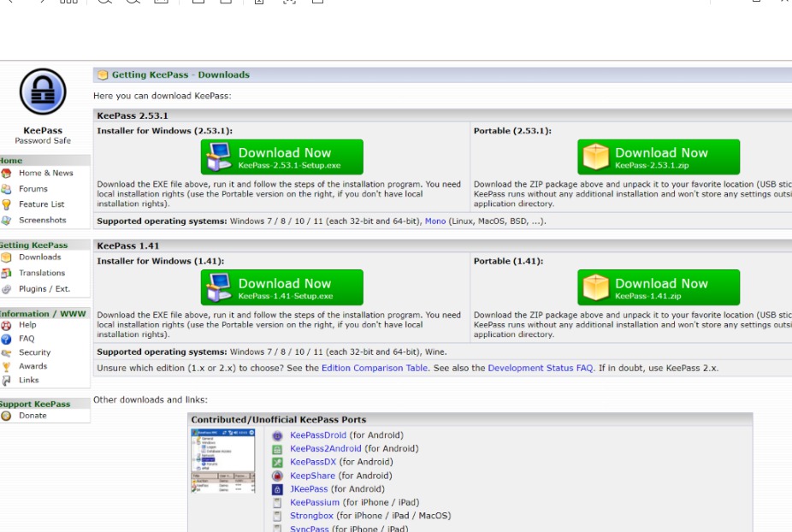Image resolution: width=792 pixels, height=532 pixels.
Task: Click the KeePass 1.41 section heading
Action: pyautogui.click(x=127, y=245)
